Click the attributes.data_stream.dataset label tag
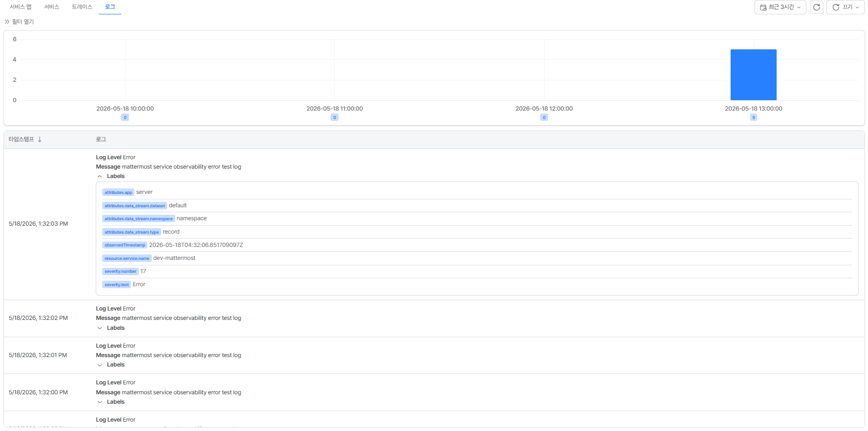This screenshot has height=431, width=868. (x=134, y=206)
